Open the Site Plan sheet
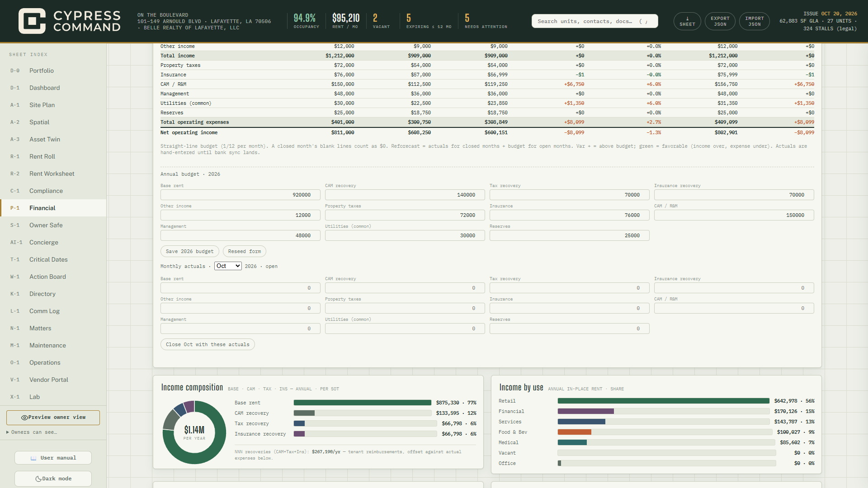Screen dimensions: 868x488 point(53,105)
